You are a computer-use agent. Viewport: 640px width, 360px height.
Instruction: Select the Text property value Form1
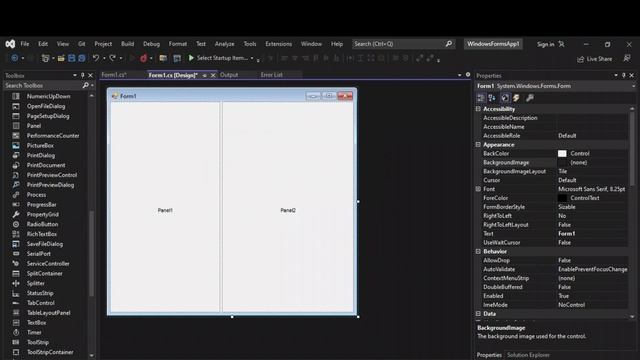pyautogui.click(x=567, y=233)
